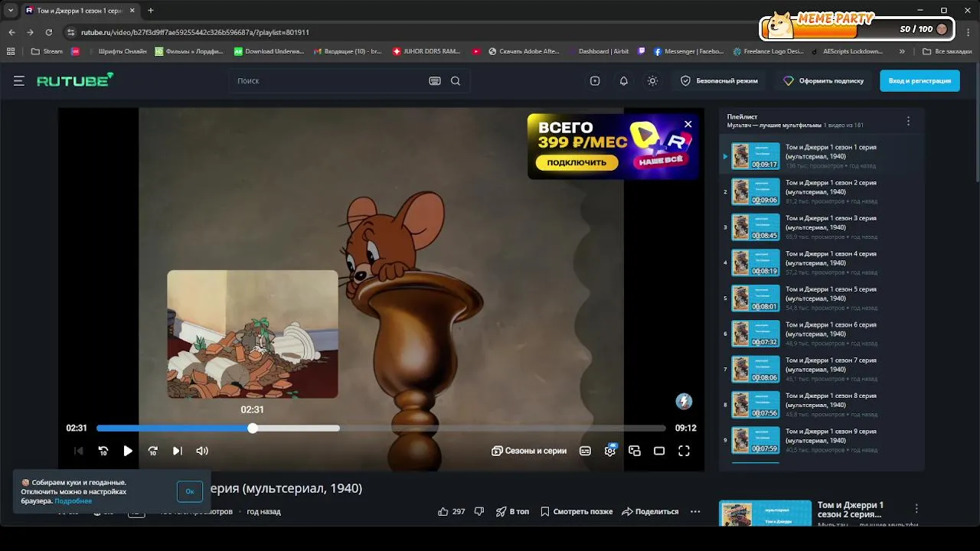Open browser apps grid icon
The width and height of the screenshot is (980, 551).
[11, 51]
